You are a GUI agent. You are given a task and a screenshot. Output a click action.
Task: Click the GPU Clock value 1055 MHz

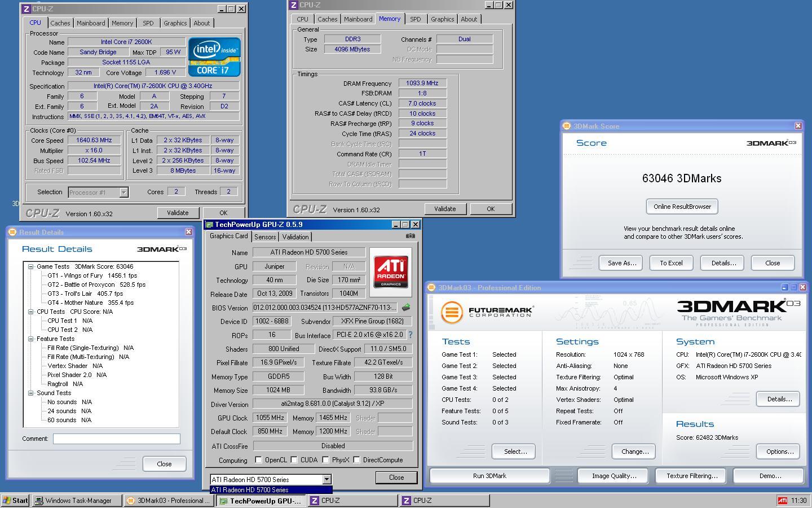pyautogui.click(x=270, y=418)
